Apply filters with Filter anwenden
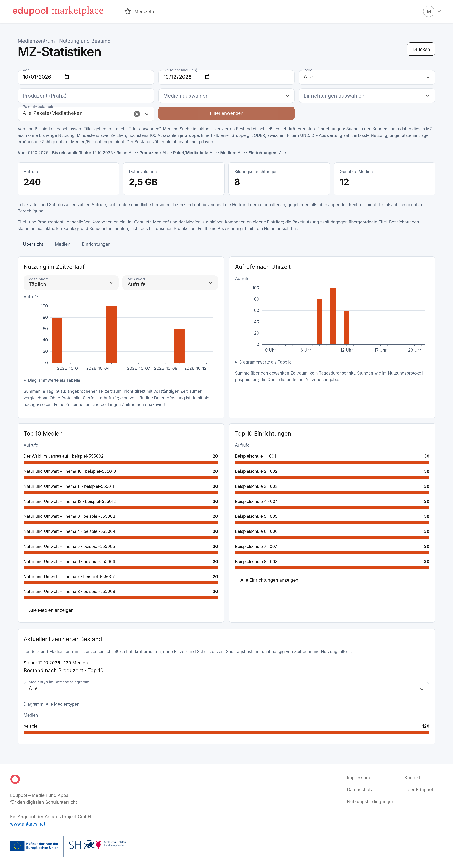This screenshot has height=868, width=453. [x=226, y=113]
